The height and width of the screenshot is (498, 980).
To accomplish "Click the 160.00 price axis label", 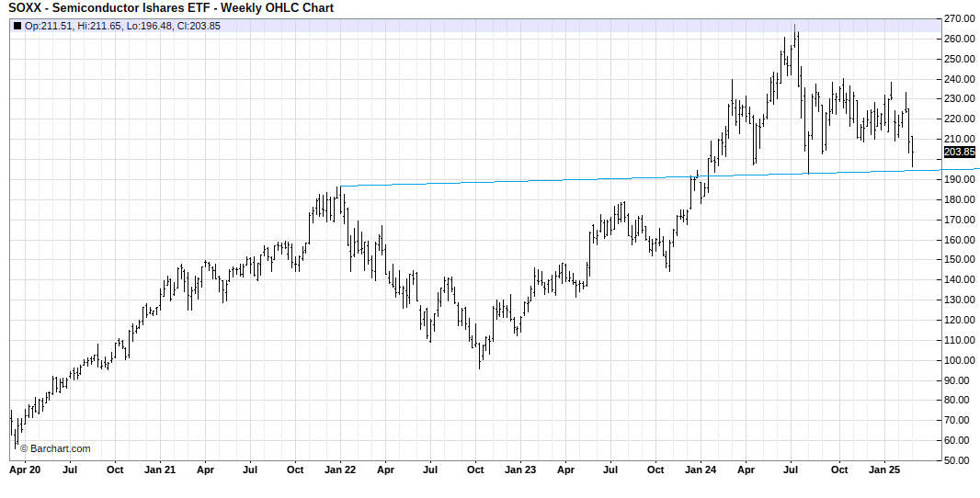I will [x=961, y=240].
